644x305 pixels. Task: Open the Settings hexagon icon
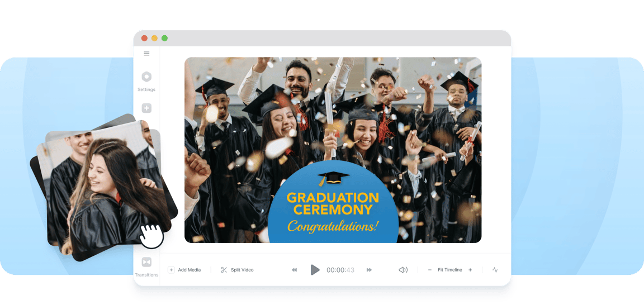point(146,77)
